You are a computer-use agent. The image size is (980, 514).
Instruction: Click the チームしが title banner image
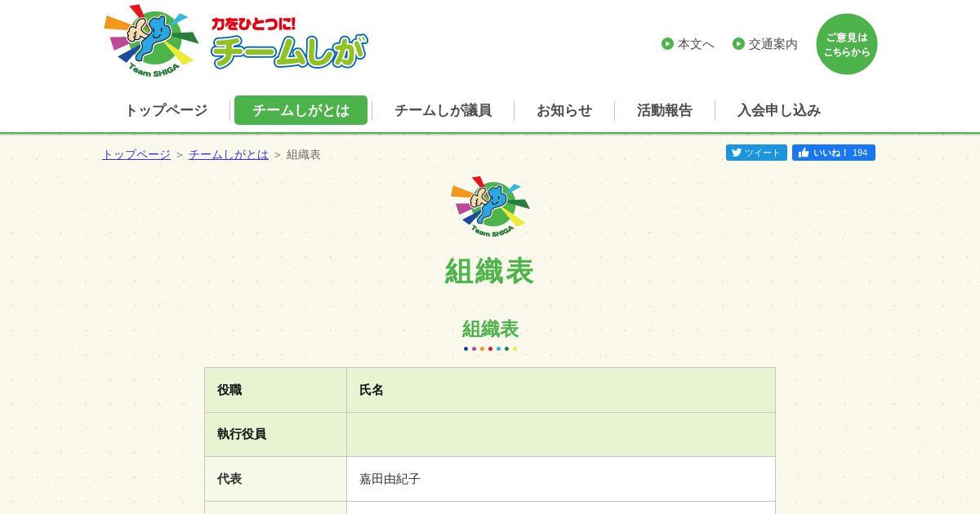(289, 42)
